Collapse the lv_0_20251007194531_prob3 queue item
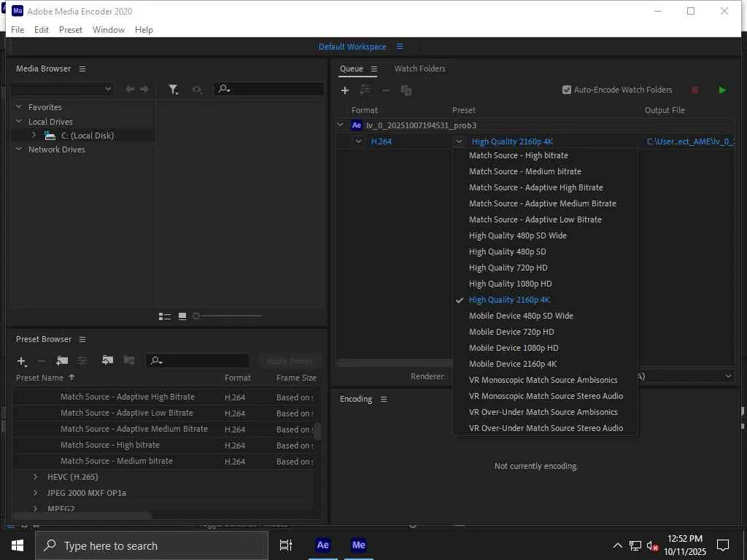 point(340,125)
